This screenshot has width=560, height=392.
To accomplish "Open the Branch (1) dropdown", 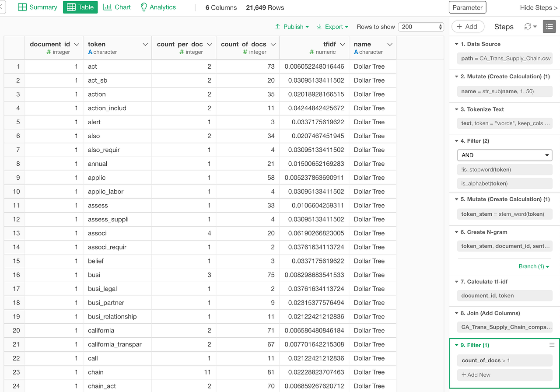I will (534, 266).
